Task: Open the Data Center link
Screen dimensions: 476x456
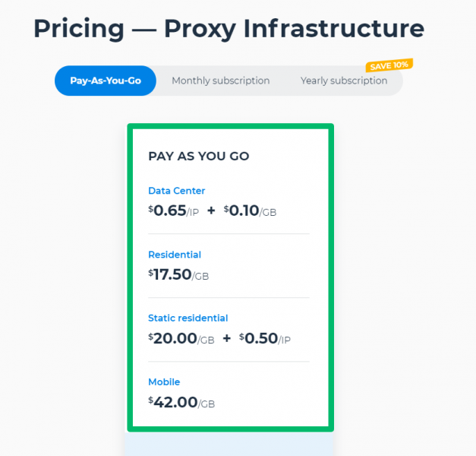Action: (177, 191)
